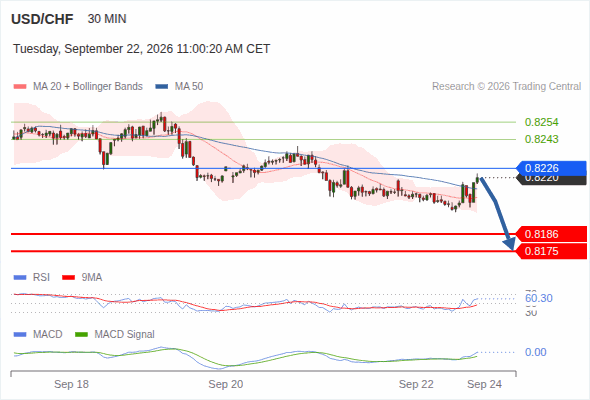
Task: Click the Sep 18 date axis label
Action: tap(71, 384)
